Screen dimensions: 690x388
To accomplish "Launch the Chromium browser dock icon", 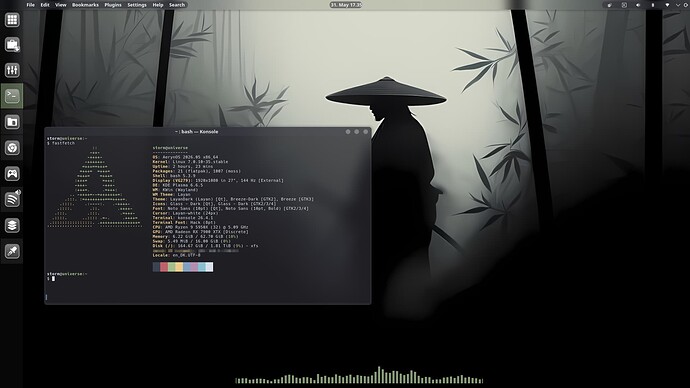I will [x=12, y=148].
